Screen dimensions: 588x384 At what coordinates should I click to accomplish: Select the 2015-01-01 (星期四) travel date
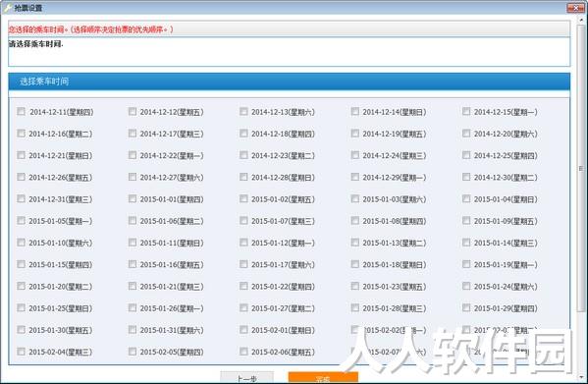click(x=133, y=198)
